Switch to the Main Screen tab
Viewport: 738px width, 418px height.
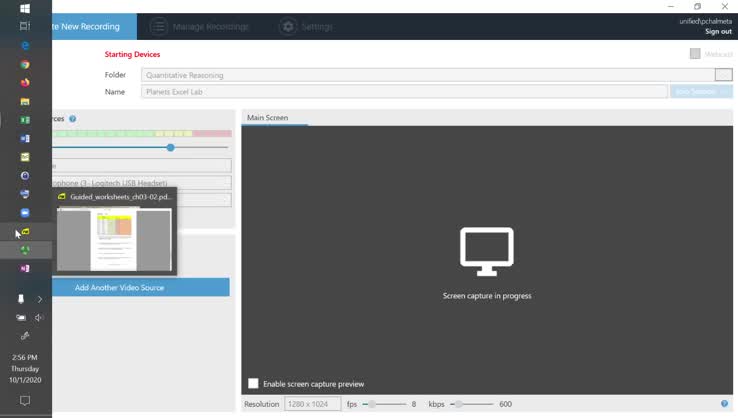click(x=267, y=118)
